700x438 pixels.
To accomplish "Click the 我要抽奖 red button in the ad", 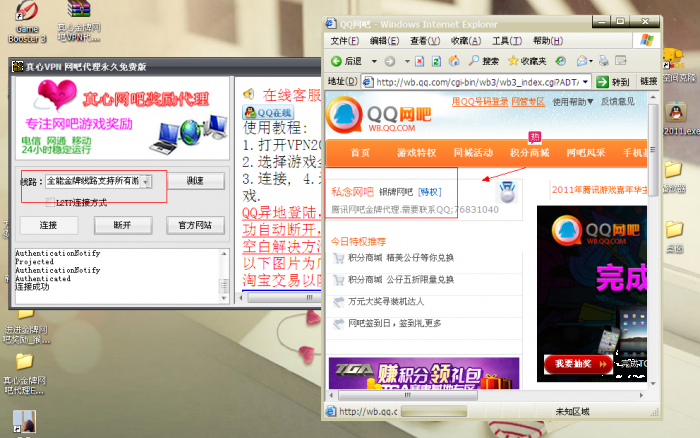I will pos(578,364).
